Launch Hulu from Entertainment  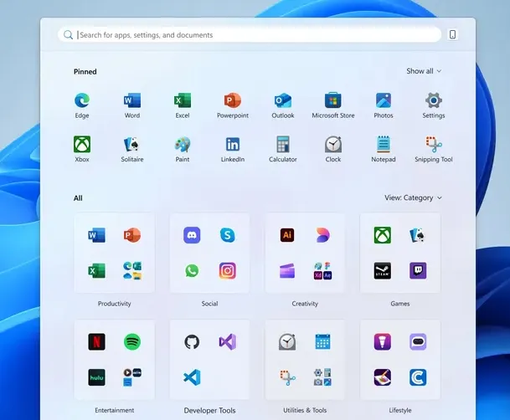pyautogui.click(x=96, y=377)
